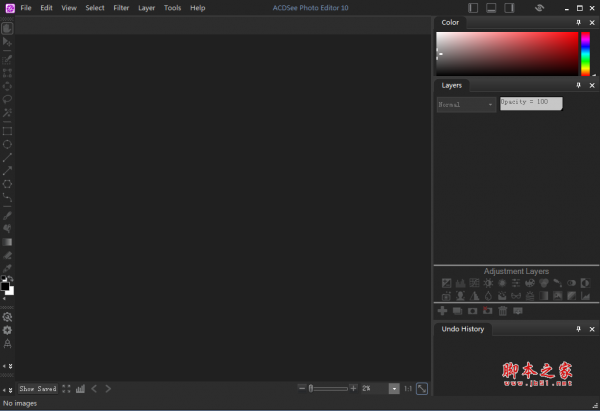Go to the previous image
This screenshot has height=411, width=600.
pyautogui.click(x=94, y=389)
